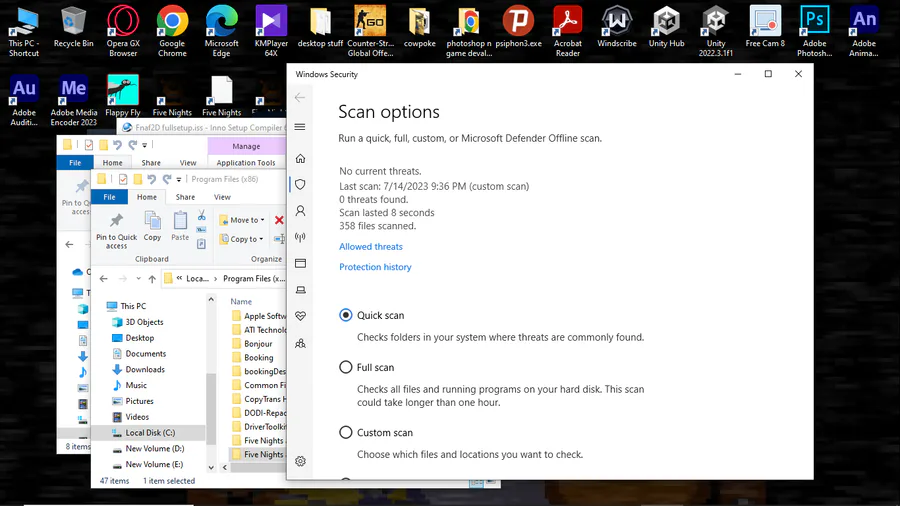Select Booking folder in file list
The height and width of the screenshot is (506, 900).
click(x=259, y=357)
